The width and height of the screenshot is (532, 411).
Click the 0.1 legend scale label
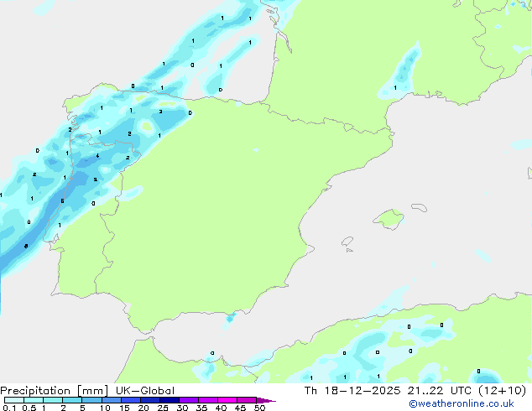[x=9, y=408]
